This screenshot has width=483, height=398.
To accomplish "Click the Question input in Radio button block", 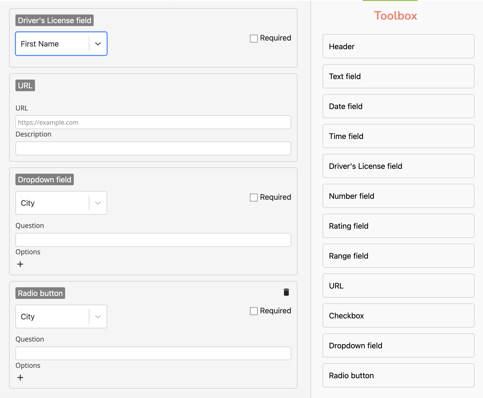I will 153,353.
